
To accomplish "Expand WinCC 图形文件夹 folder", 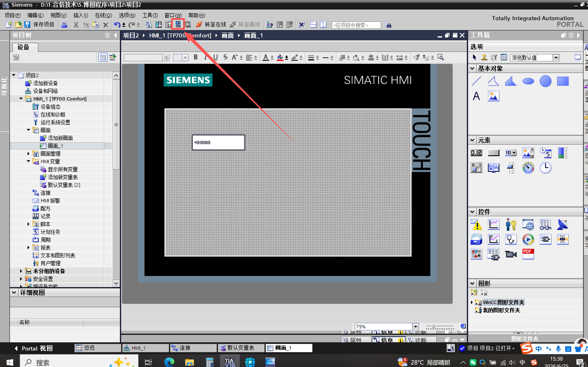I will [472, 302].
